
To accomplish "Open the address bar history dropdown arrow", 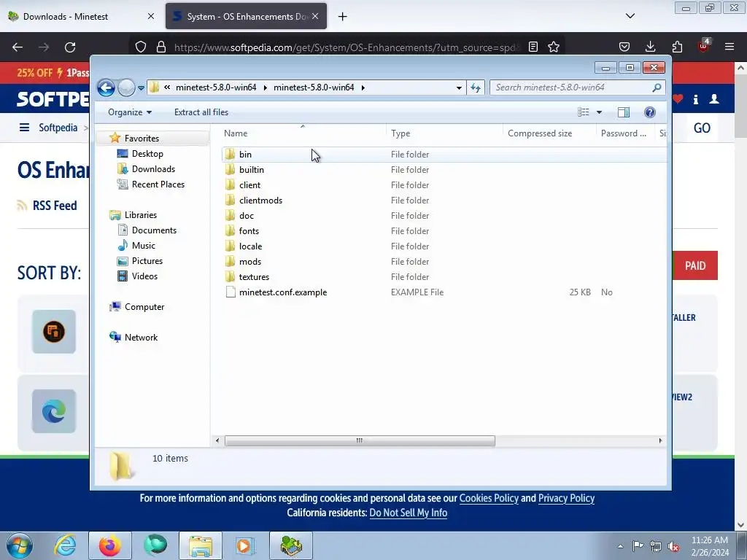I will pyautogui.click(x=459, y=87).
